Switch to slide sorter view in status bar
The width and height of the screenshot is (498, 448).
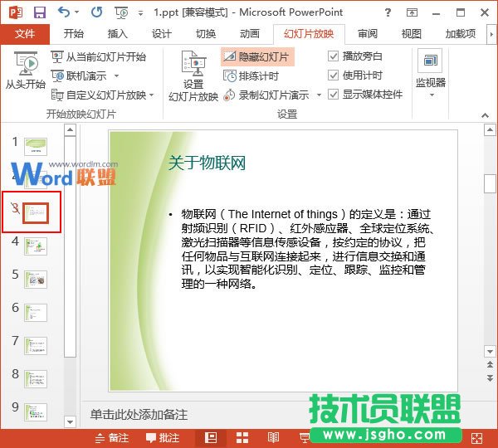(242, 437)
